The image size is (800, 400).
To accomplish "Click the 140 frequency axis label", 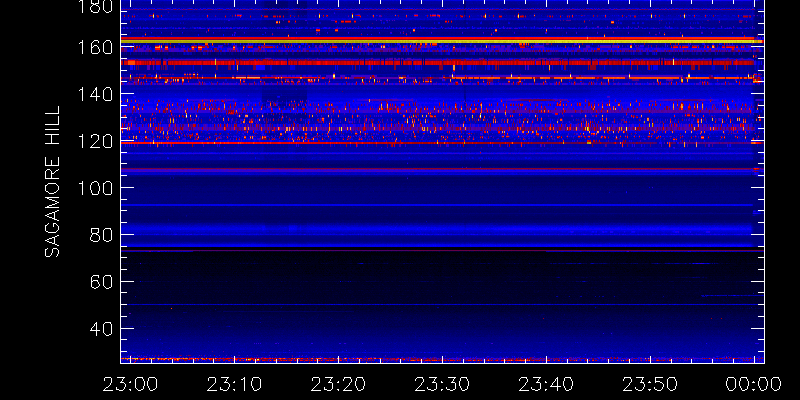I will (x=95, y=94).
